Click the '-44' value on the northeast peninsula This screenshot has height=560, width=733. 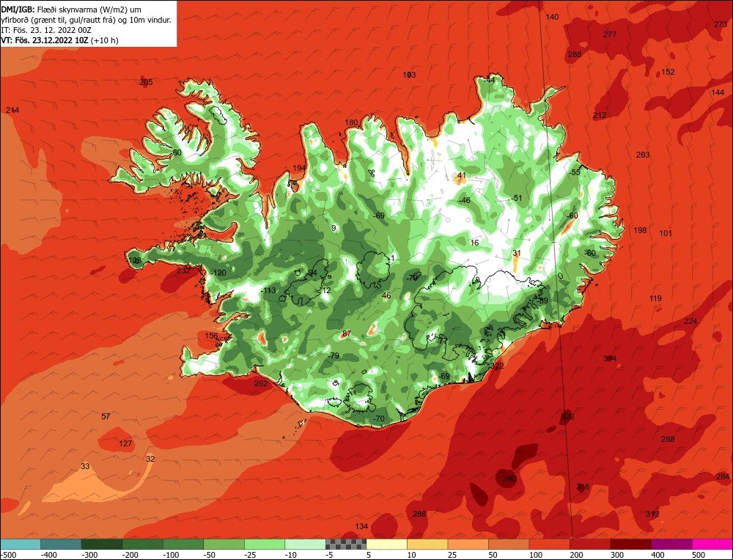488,81
